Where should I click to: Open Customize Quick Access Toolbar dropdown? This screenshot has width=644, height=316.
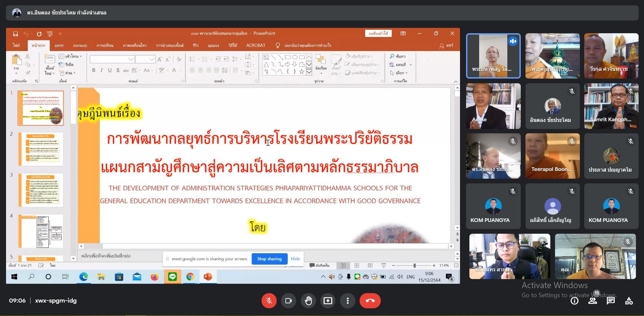point(60,34)
